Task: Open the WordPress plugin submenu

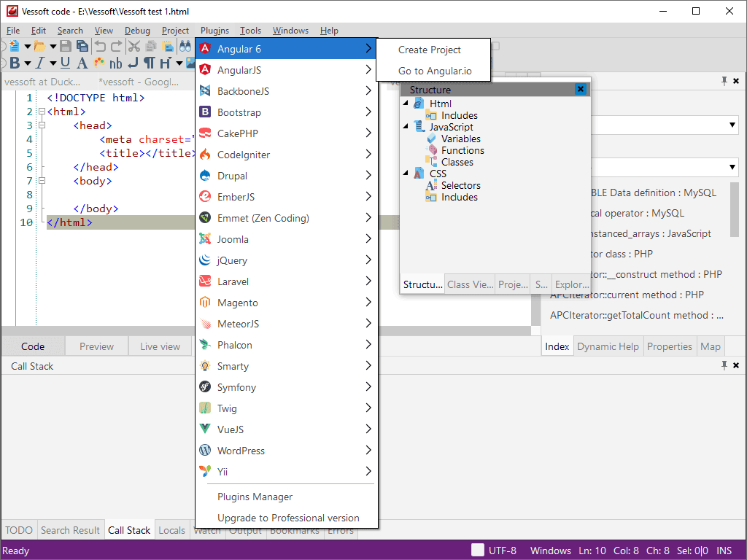Action: coord(286,451)
